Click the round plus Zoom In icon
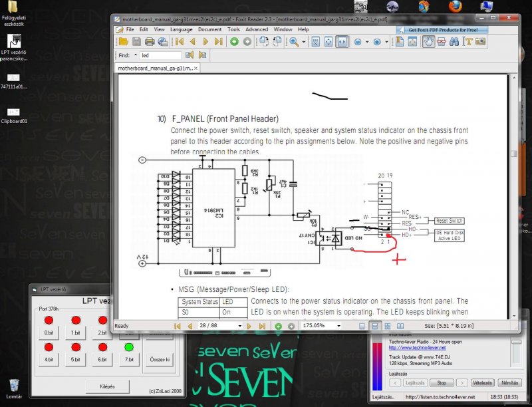 (x=377, y=42)
